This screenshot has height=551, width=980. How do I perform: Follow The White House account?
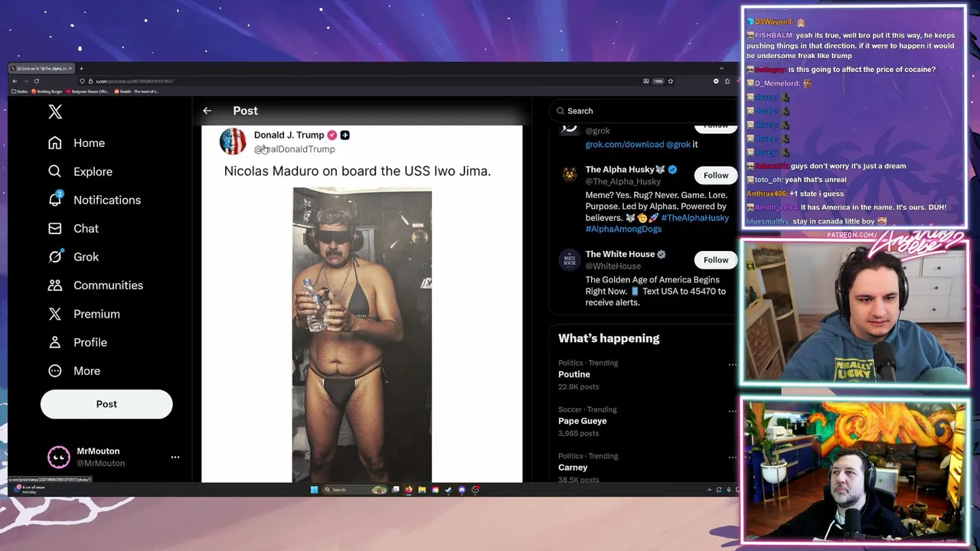(x=716, y=260)
